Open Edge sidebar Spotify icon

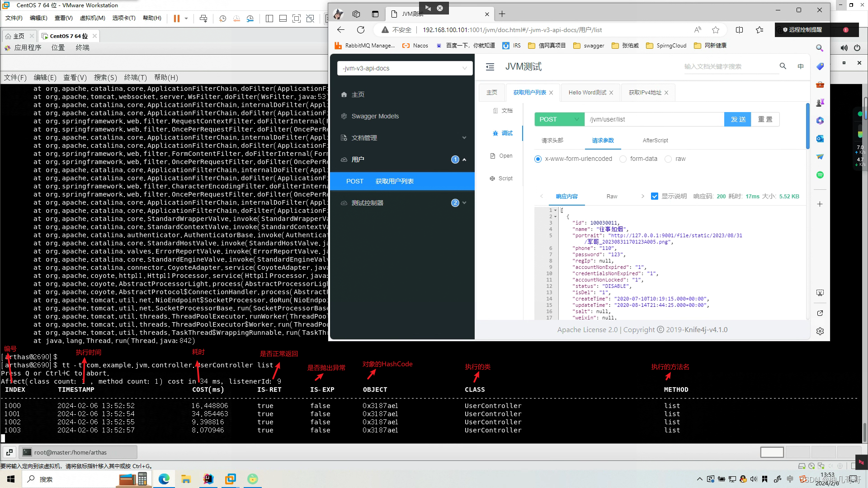[x=820, y=175]
